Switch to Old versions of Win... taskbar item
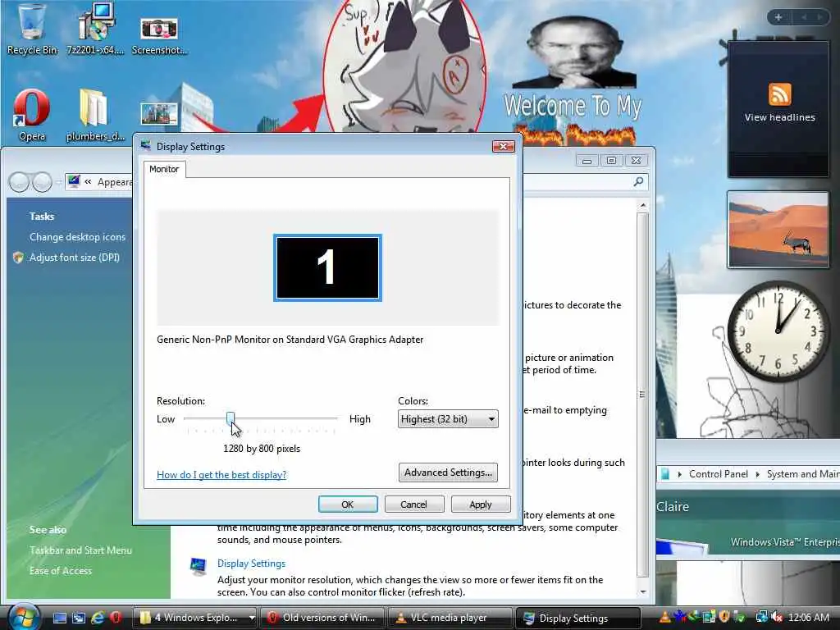 tap(322, 618)
